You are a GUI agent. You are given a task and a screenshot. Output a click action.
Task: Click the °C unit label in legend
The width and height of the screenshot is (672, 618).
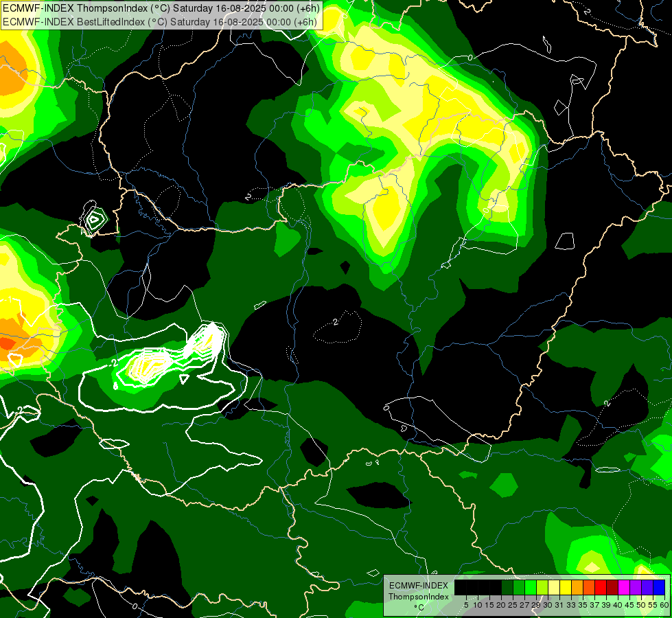[x=419, y=608]
